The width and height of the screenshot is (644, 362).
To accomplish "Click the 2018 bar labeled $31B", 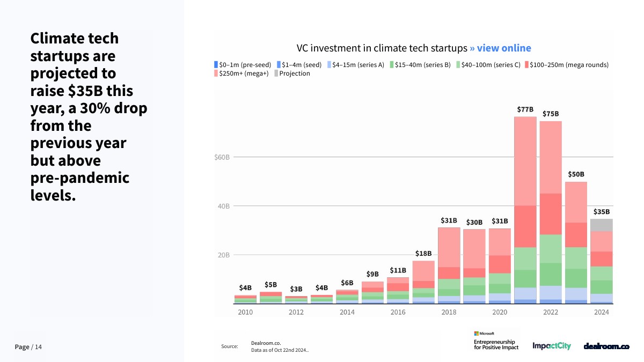I will click(449, 265).
